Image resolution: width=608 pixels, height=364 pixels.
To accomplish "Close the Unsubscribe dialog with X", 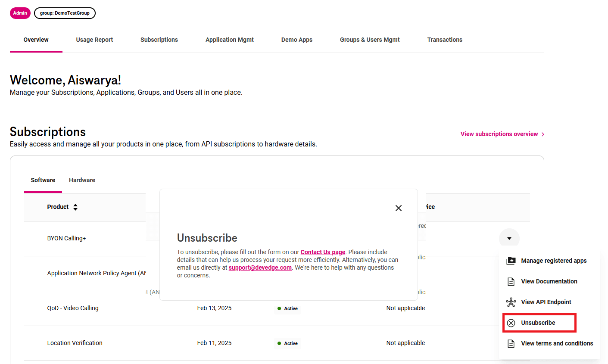I will (x=399, y=208).
